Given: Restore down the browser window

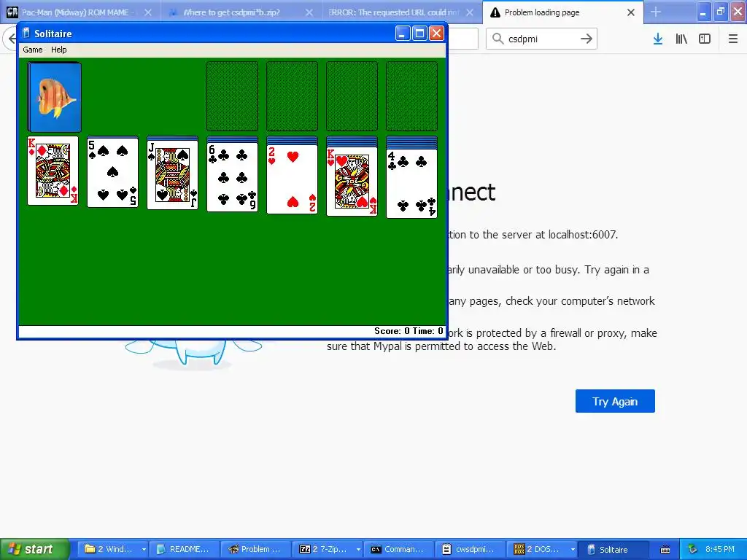Looking at the screenshot, I should point(720,12).
